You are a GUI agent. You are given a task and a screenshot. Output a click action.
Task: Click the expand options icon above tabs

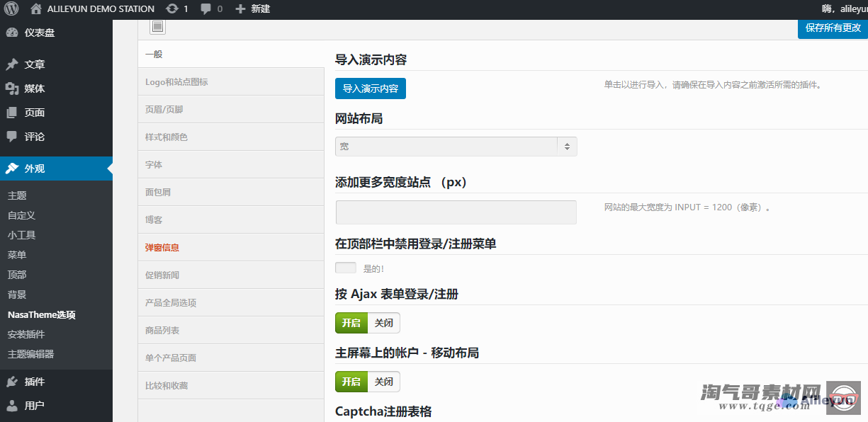pyautogui.click(x=157, y=27)
